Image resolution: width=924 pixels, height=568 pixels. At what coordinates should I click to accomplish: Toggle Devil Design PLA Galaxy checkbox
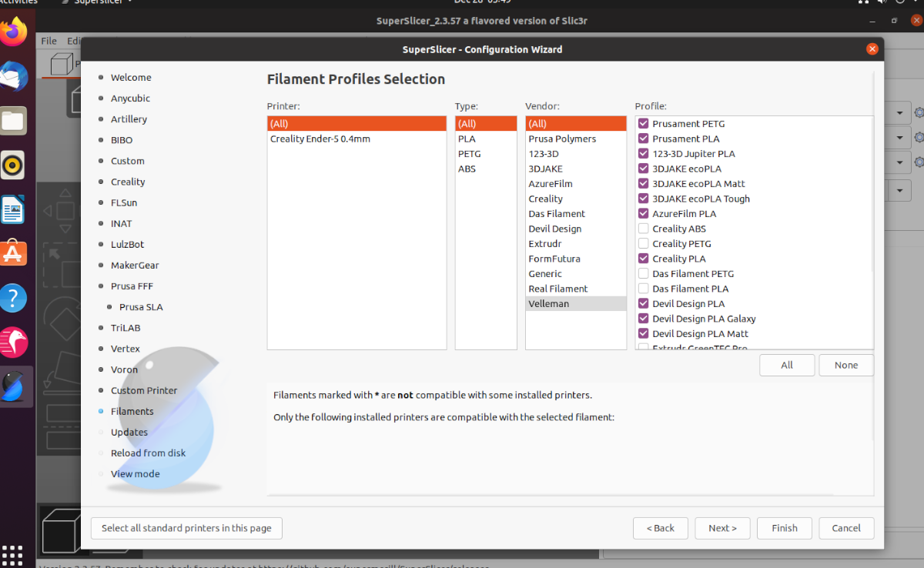click(x=644, y=319)
